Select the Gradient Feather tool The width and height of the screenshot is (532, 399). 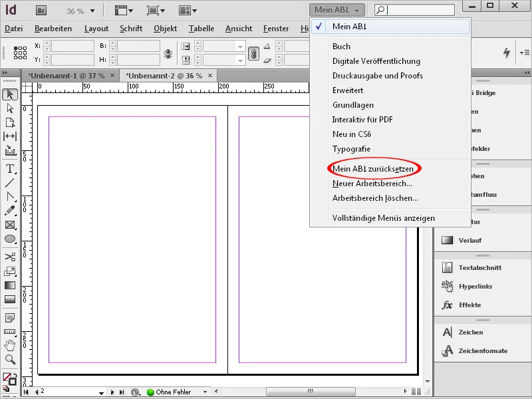point(10,299)
